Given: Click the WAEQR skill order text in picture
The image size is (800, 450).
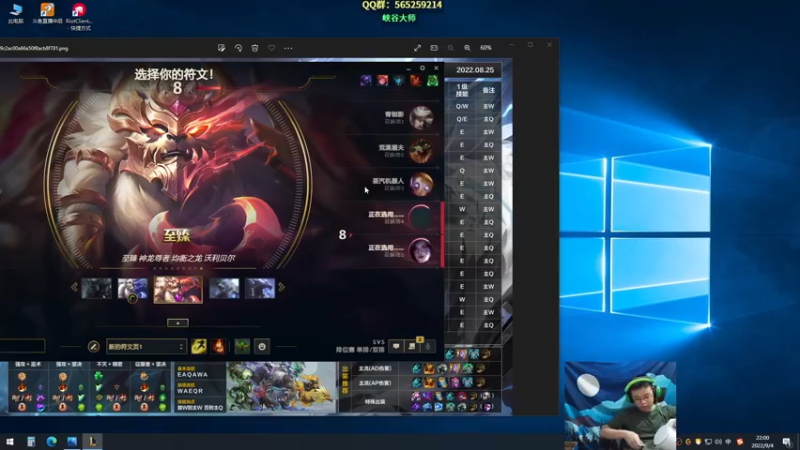Looking at the screenshot, I should pyautogui.click(x=190, y=391).
